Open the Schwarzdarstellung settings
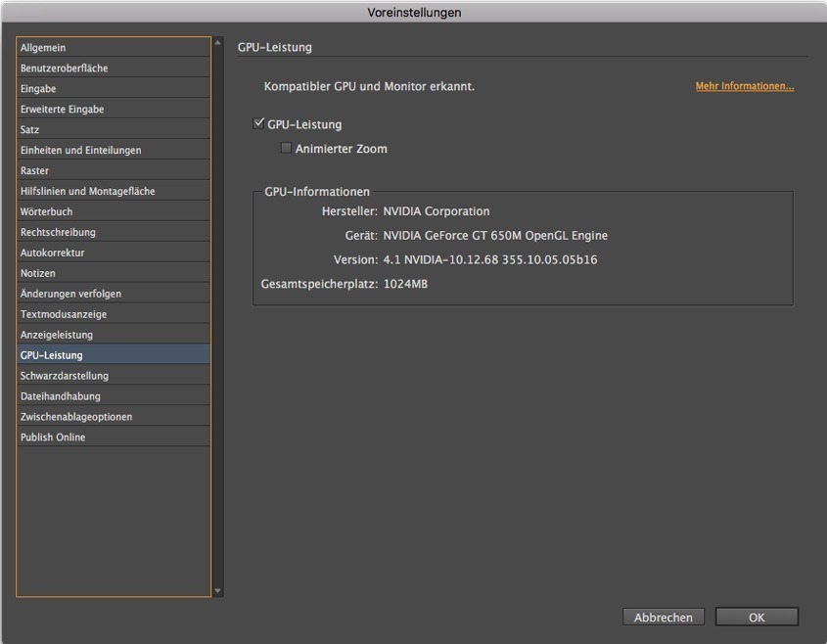The width and height of the screenshot is (827, 644). (114, 376)
